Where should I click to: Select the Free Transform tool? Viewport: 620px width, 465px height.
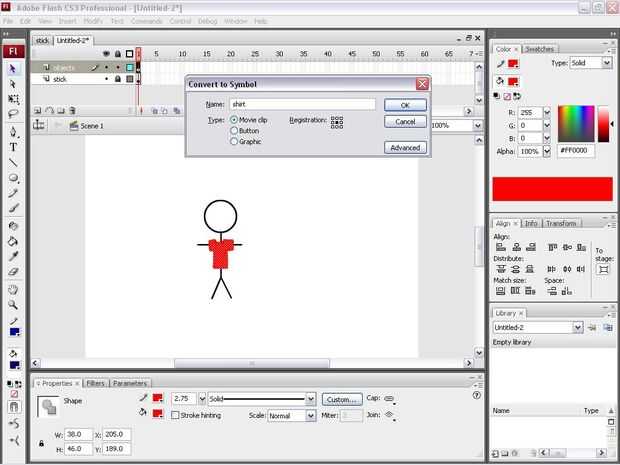[13, 99]
